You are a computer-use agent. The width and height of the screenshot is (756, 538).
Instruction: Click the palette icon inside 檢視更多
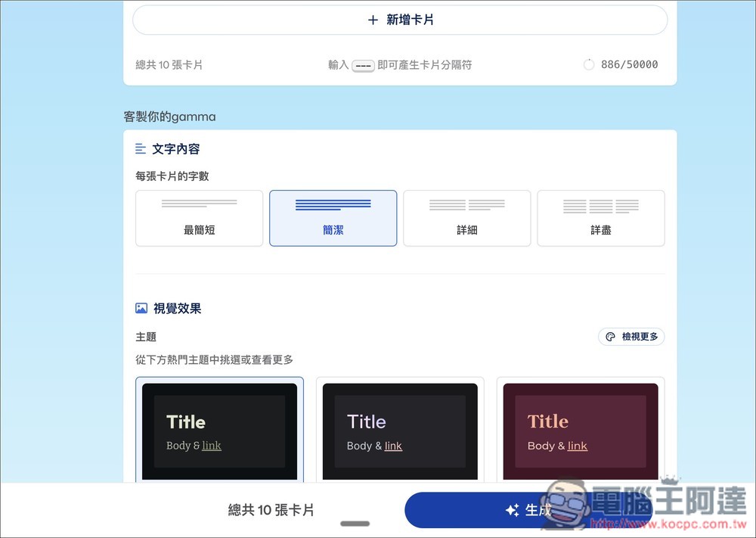(x=610, y=337)
